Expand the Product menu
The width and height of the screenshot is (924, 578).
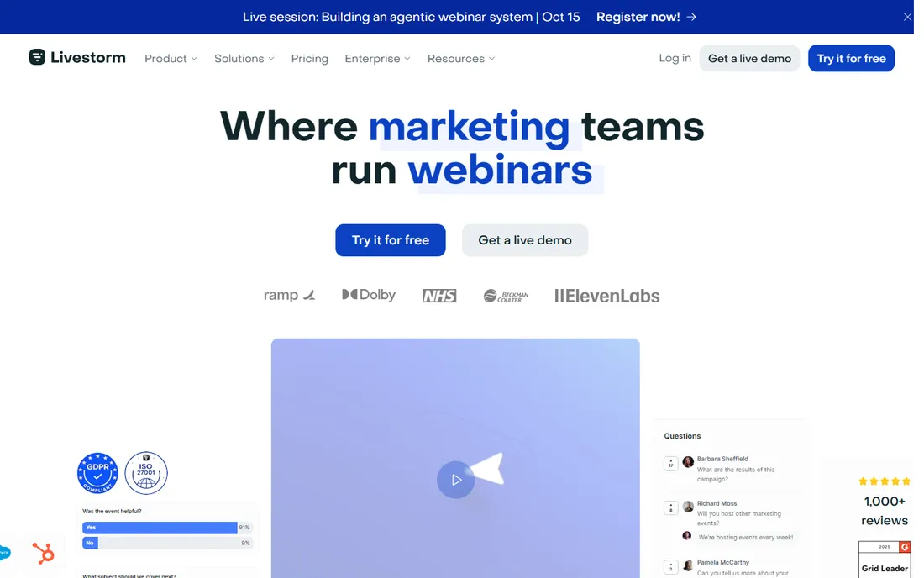(x=171, y=58)
